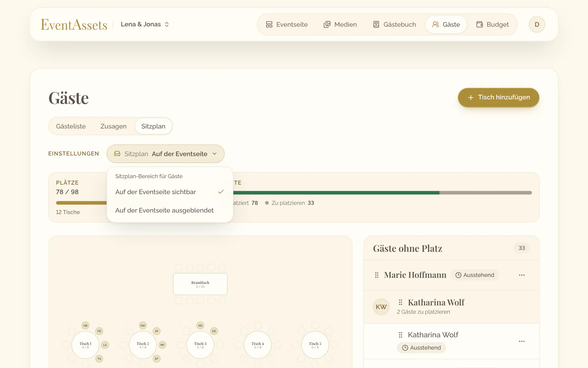Grab the drag handle of second Katharina Wolf

point(400,335)
